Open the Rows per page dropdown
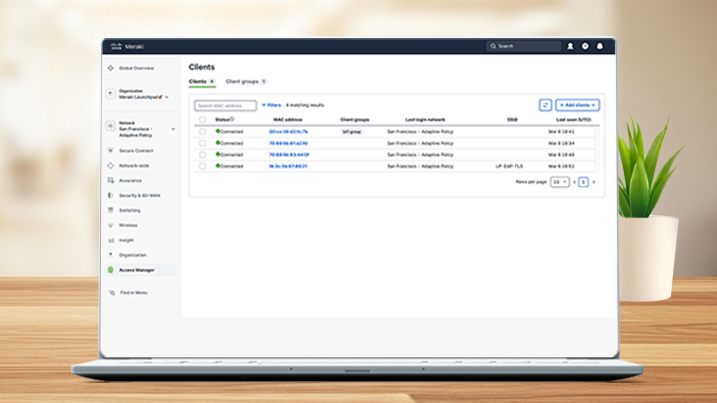The image size is (717, 403). 560,182
